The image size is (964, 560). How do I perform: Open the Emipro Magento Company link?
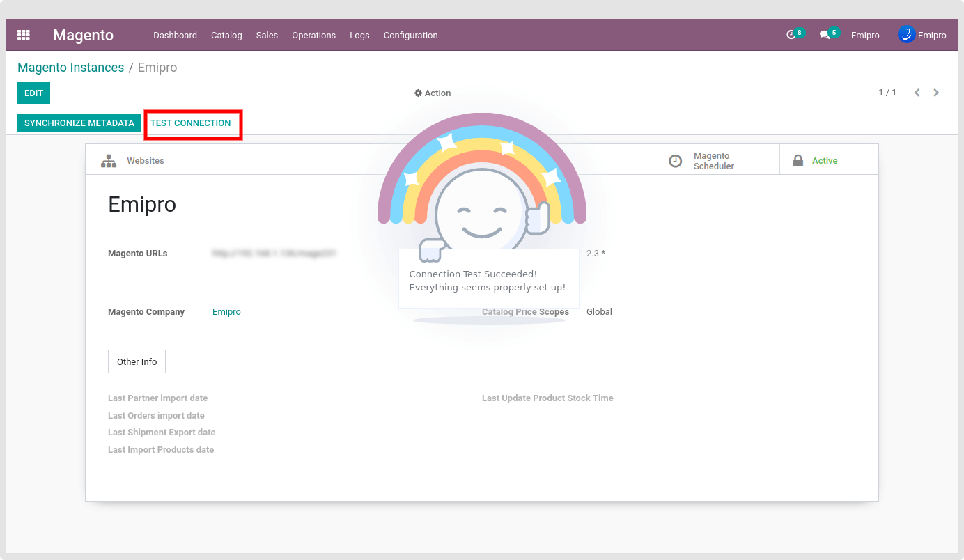pyautogui.click(x=226, y=312)
